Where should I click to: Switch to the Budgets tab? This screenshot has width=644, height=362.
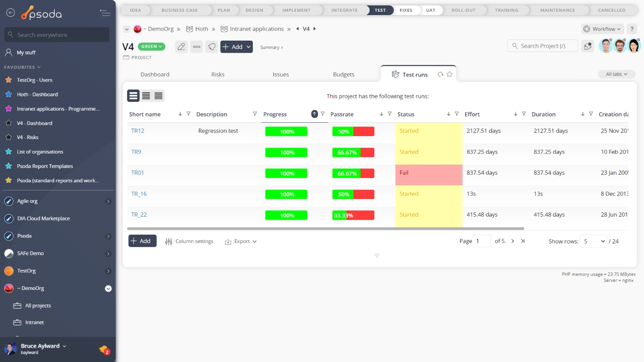pos(343,75)
